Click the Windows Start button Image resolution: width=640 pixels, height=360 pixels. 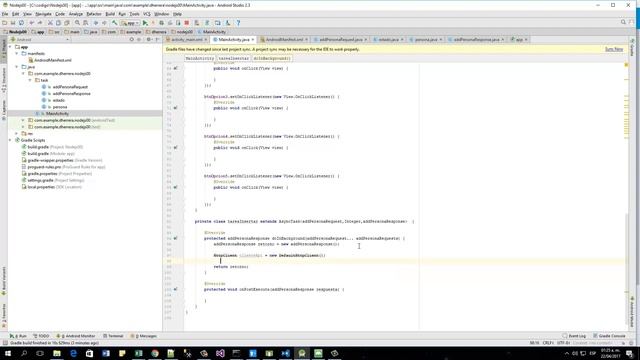coord(8,353)
